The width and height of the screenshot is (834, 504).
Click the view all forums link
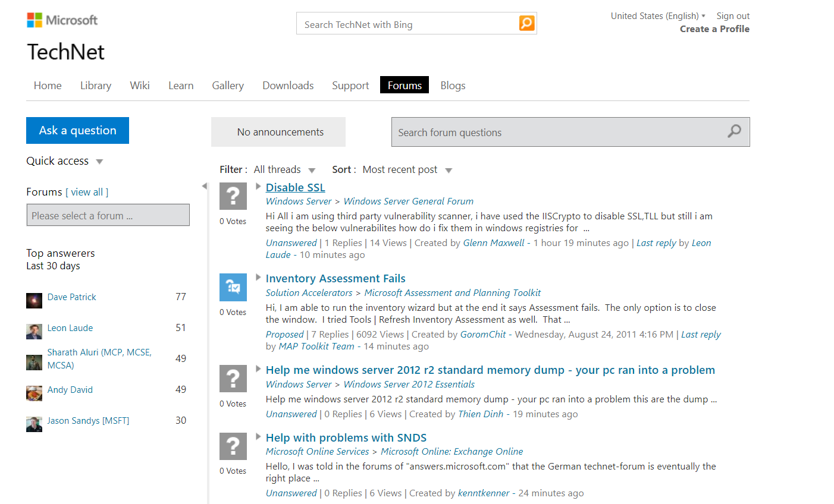pyautogui.click(x=87, y=192)
